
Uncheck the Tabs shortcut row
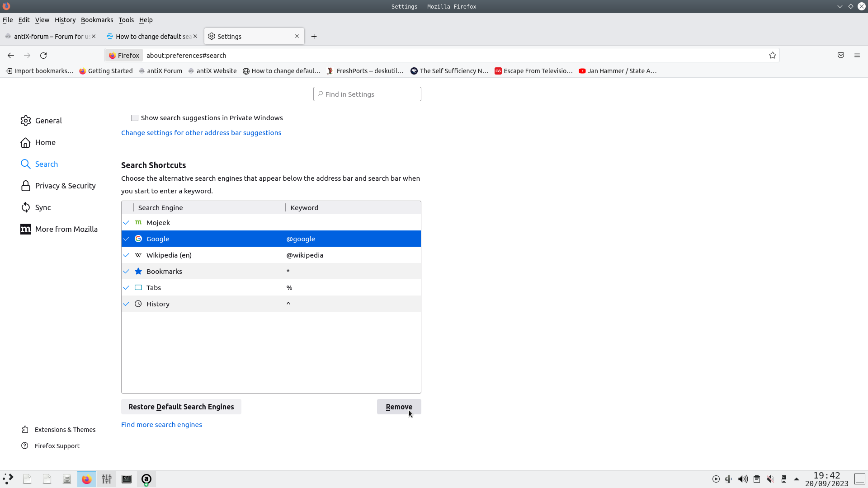pos(126,287)
